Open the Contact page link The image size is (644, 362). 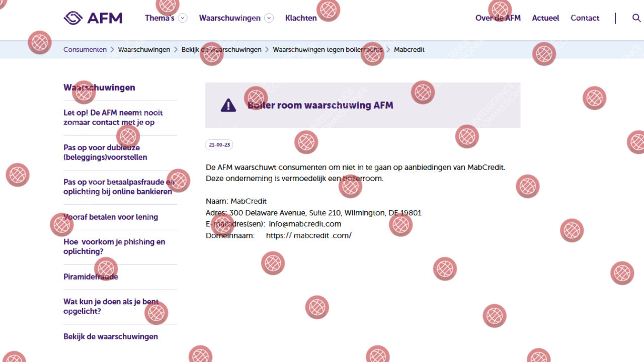coord(585,18)
